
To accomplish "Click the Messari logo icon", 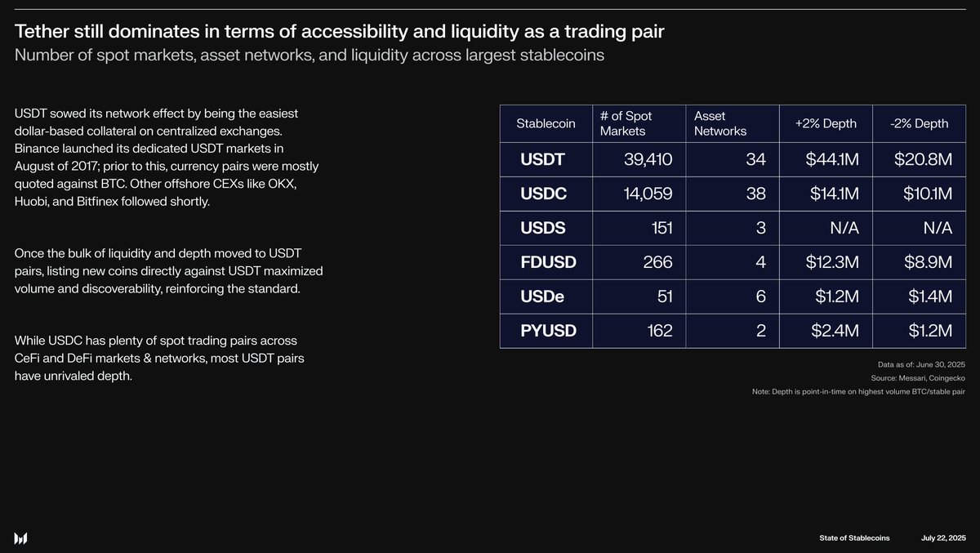I will click(x=21, y=537).
